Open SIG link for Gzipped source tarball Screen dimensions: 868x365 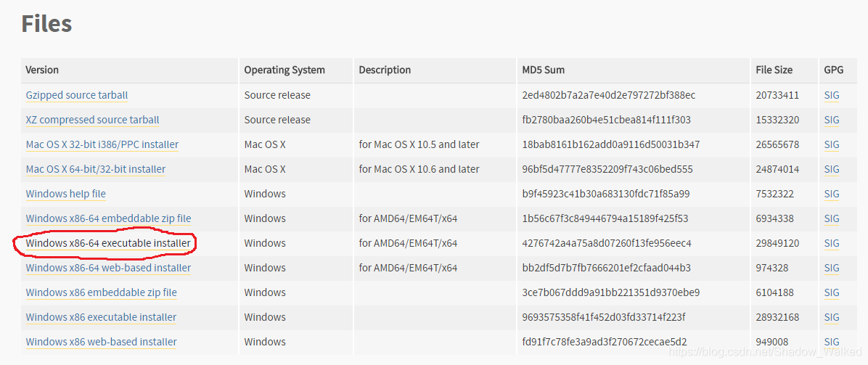point(832,95)
